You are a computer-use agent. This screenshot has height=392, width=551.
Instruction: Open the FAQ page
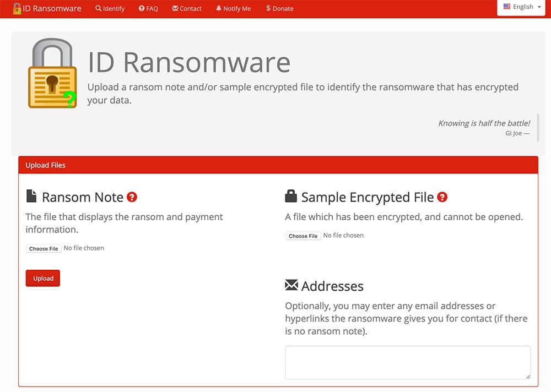(148, 8)
